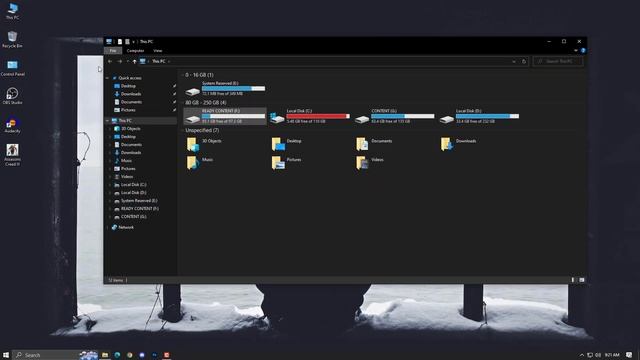The height and width of the screenshot is (360, 640).
Task: Open File Explorer from the taskbar
Action: coord(105,355)
